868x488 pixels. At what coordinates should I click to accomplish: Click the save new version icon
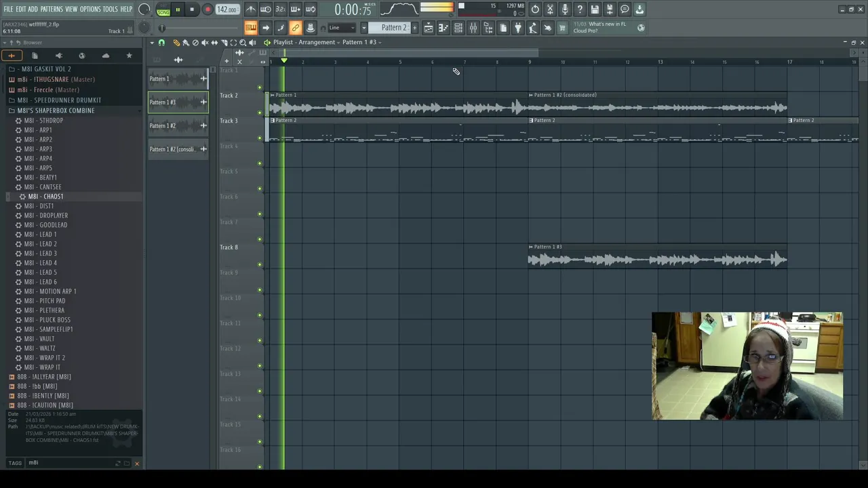610,9
